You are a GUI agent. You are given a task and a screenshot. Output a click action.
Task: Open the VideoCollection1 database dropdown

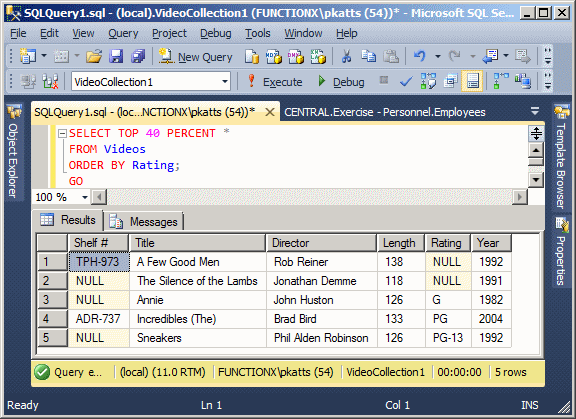[225, 82]
